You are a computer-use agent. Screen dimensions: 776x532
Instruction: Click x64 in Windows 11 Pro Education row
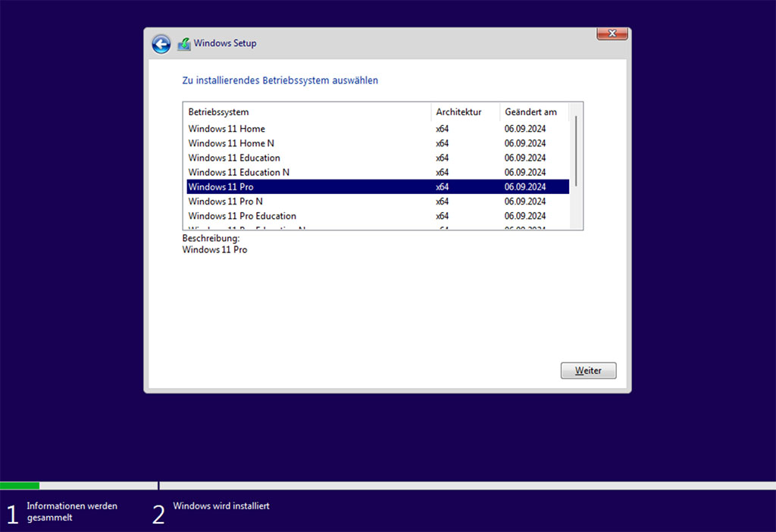coord(442,216)
